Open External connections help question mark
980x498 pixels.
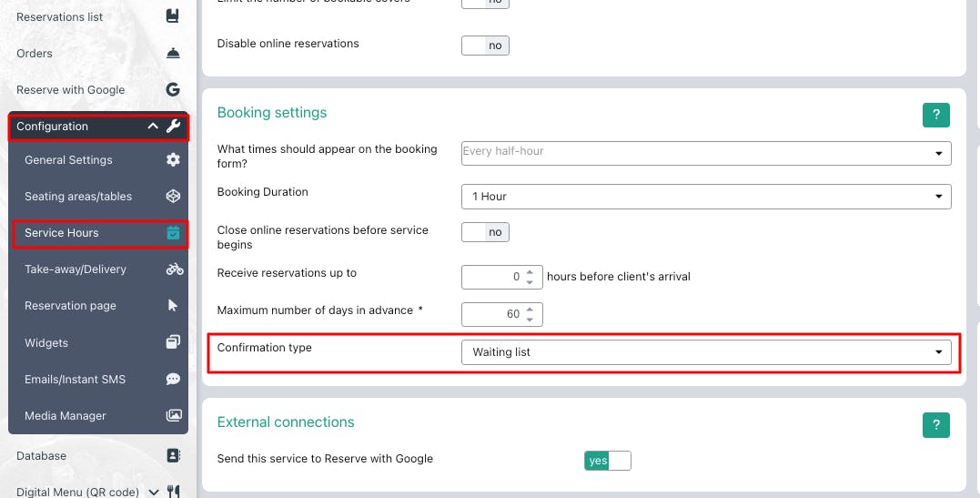coord(935,425)
